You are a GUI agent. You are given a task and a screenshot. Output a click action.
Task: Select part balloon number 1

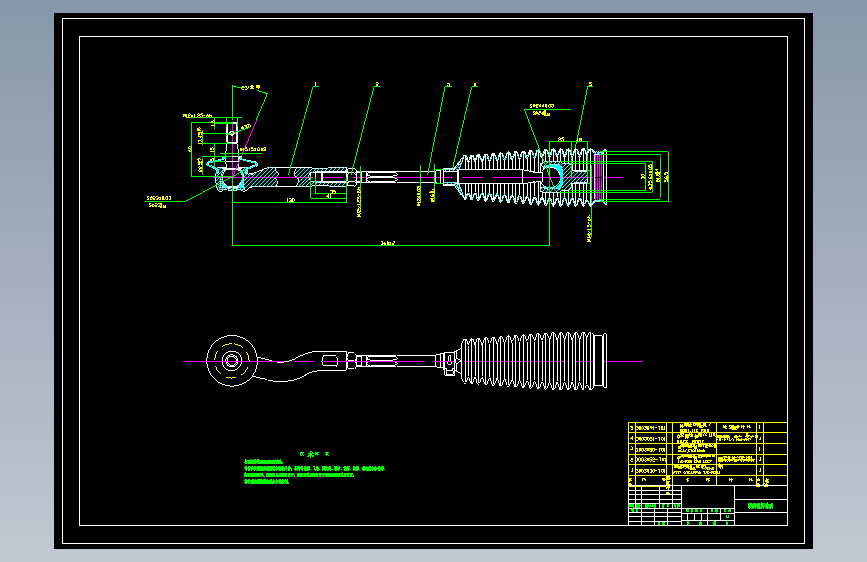pyautogui.click(x=316, y=85)
